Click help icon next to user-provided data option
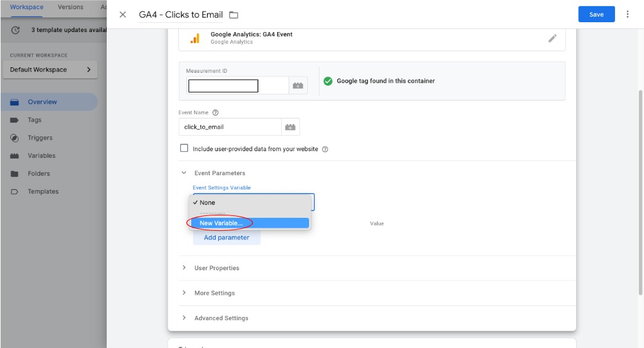Image resolution: width=644 pixels, height=348 pixels. coord(325,149)
